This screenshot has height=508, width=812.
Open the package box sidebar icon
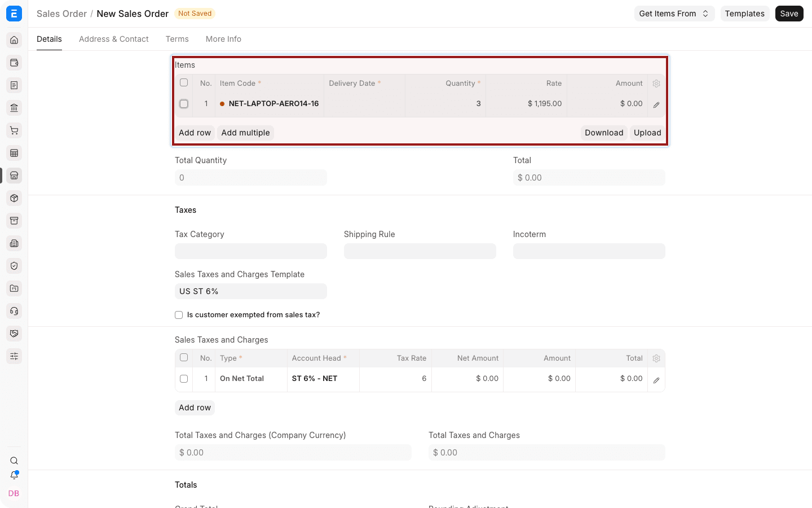[14, 198]
